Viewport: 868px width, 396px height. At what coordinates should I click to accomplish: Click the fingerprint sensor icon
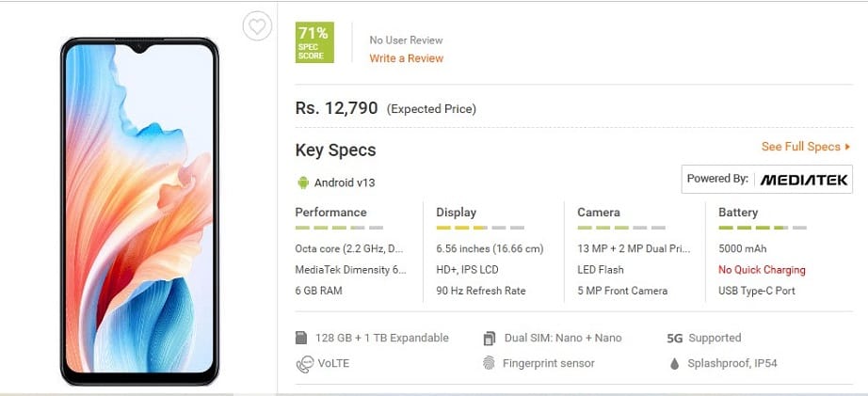click(490, 363)
